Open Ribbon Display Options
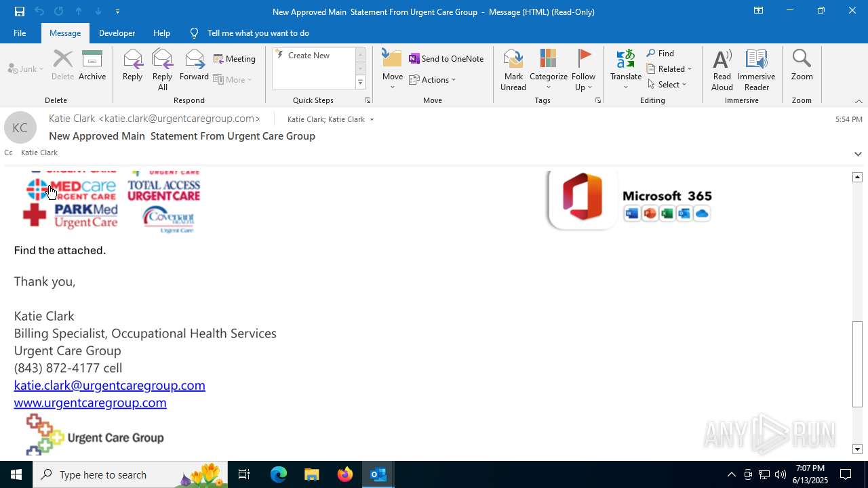The width and height of the screenshot is (868, 488). coord(758,11)
